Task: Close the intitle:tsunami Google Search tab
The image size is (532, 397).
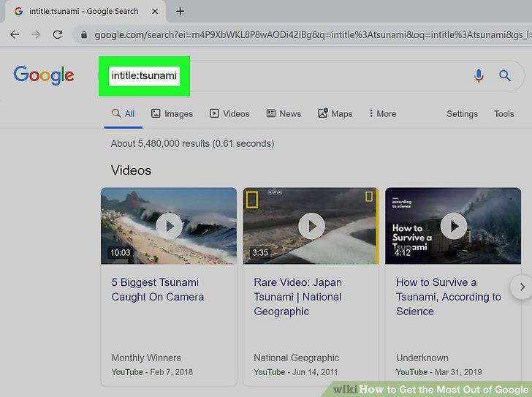Action: click(x=155, y=12)
